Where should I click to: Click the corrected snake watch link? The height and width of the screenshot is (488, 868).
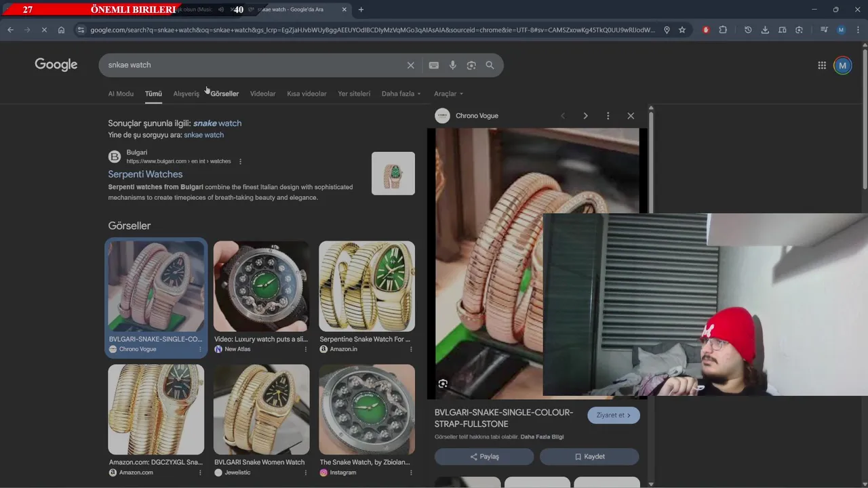point(217,123)
